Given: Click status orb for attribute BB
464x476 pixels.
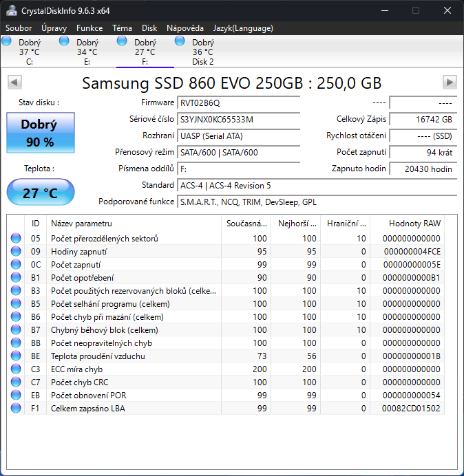Looking at the screenshot, I should point(16,343).
